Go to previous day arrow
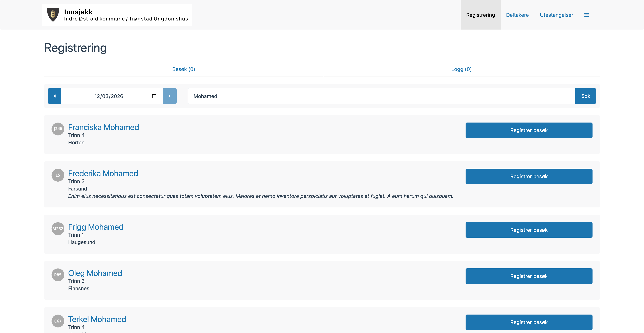644x333 pixels. [x=55, y=96]
